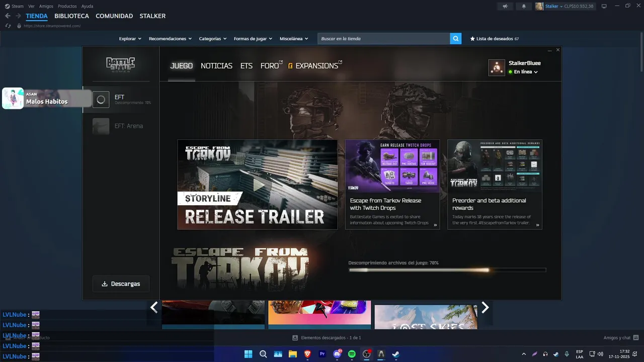Click the Battlestate Games launcher logo

click(x=121, y=64)
